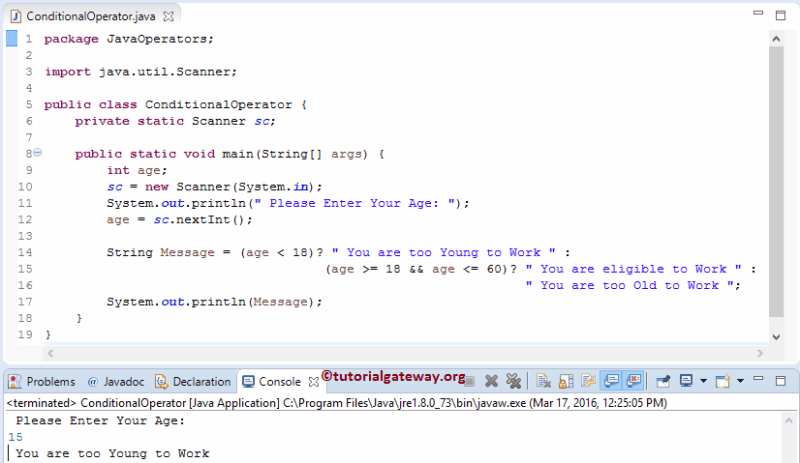Click 'int age;' declaration on line 9
Viewport: 800px width, 463px height.
[137, 170]
